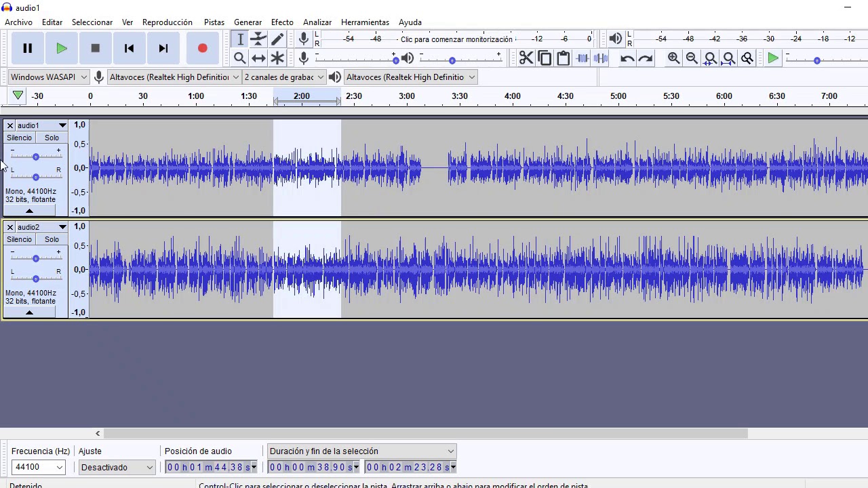
Task: Open the Ajuste Desactivado dropdown
Action: coord(117,467)
